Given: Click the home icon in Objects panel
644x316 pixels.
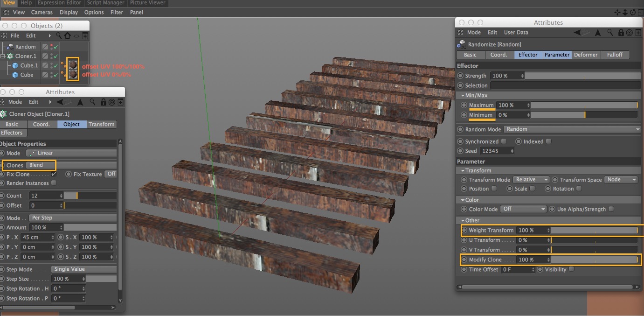Looking at the screenshot, I should click(x=68, y=35).
